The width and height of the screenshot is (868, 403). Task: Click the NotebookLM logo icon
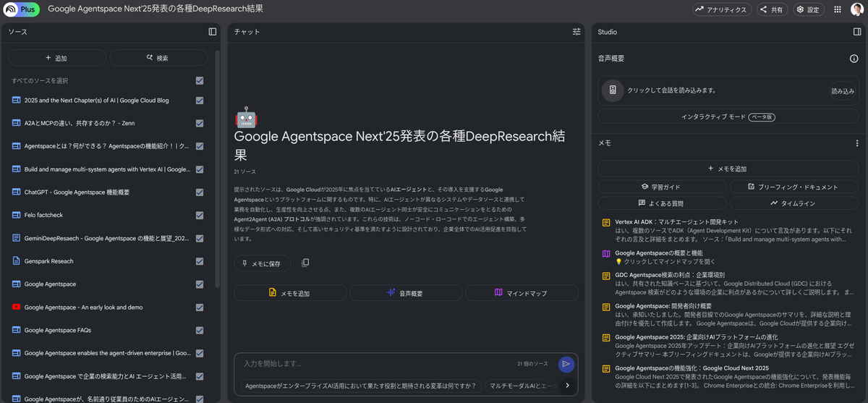tap(12, 9)
